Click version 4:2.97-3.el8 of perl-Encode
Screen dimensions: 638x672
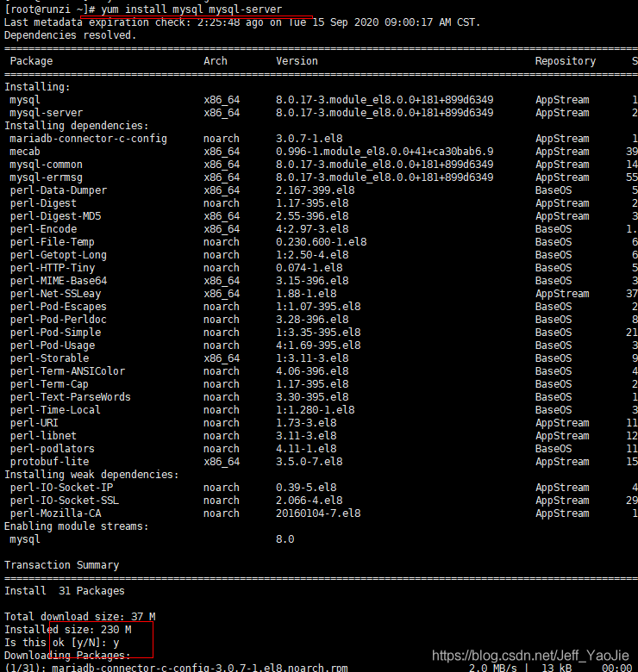(312, 229)
